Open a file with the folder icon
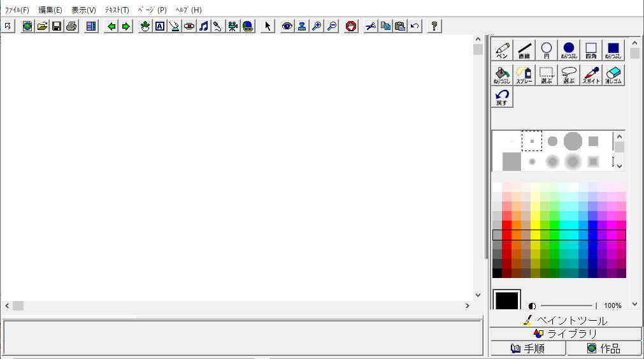 [x=42, y=26]
